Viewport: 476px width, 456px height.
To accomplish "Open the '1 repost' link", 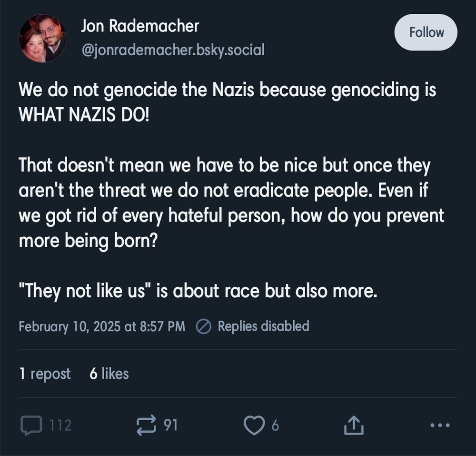I will (45, 374).
